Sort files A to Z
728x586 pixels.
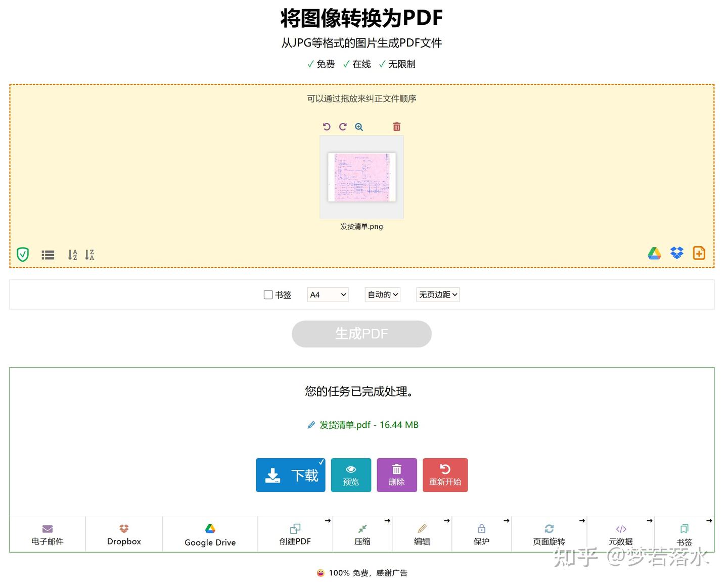pyautogui.click(x=73, y=255)
